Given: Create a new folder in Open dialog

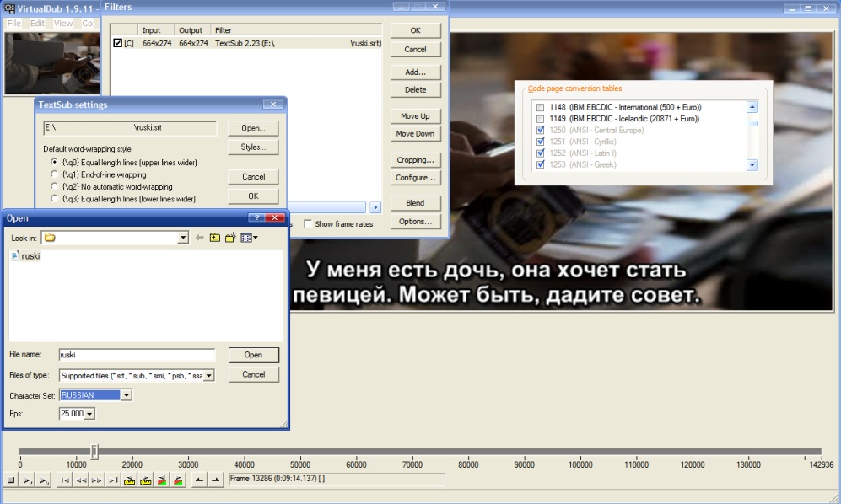Looking at the screenshot, I should pyautogui.click(x=230, y=238).
